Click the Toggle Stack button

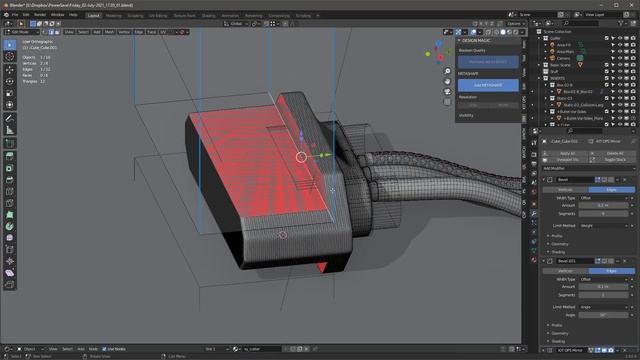pyautogui.click(x=612, y=160)
